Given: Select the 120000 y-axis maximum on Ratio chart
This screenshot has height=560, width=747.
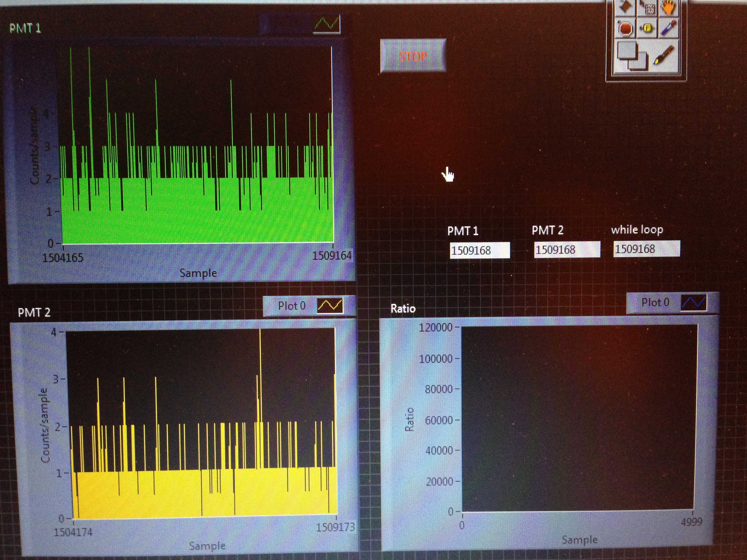Looking at the screenshot, I should point(435,327).
